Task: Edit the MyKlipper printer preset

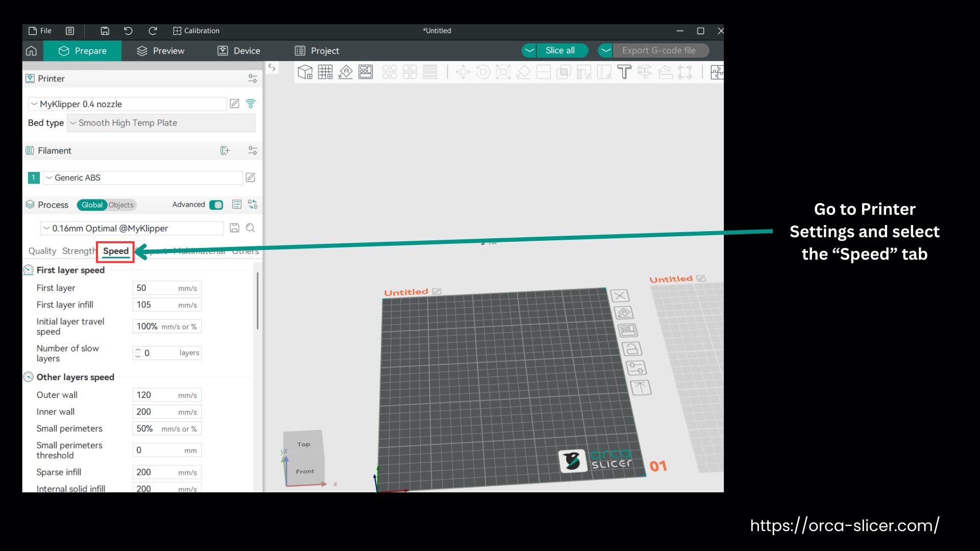Action: [234, 104]
